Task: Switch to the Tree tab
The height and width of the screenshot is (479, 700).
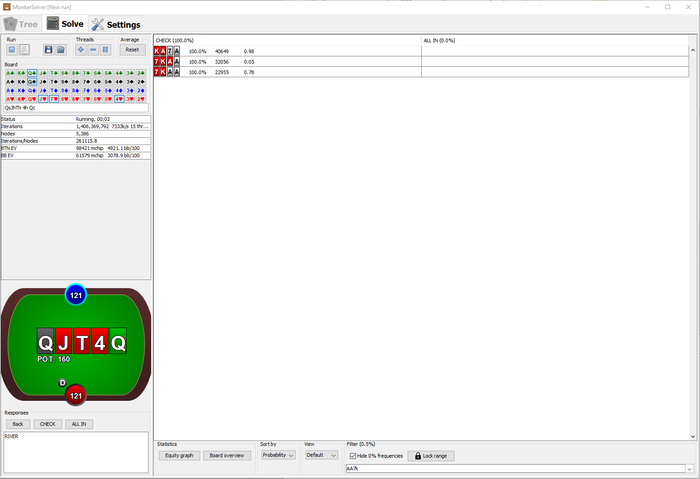Action: pyautogui.click(x=21, y=24)
